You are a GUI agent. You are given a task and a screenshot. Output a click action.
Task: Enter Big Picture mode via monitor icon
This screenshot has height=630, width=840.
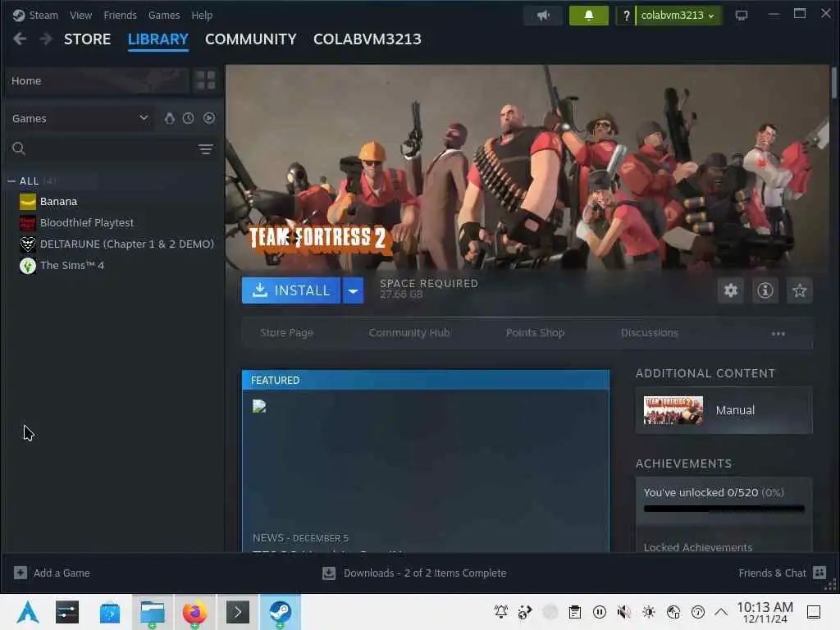click(742, 16)
